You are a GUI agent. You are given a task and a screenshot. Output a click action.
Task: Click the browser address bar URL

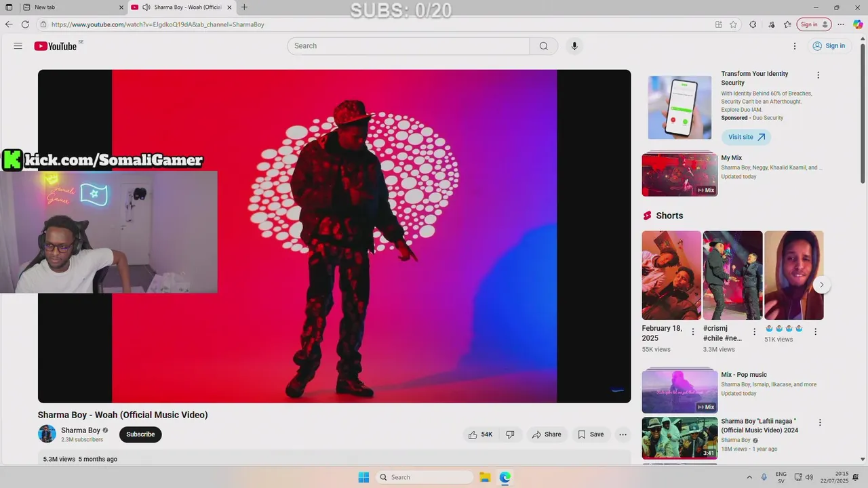[157, 24]
